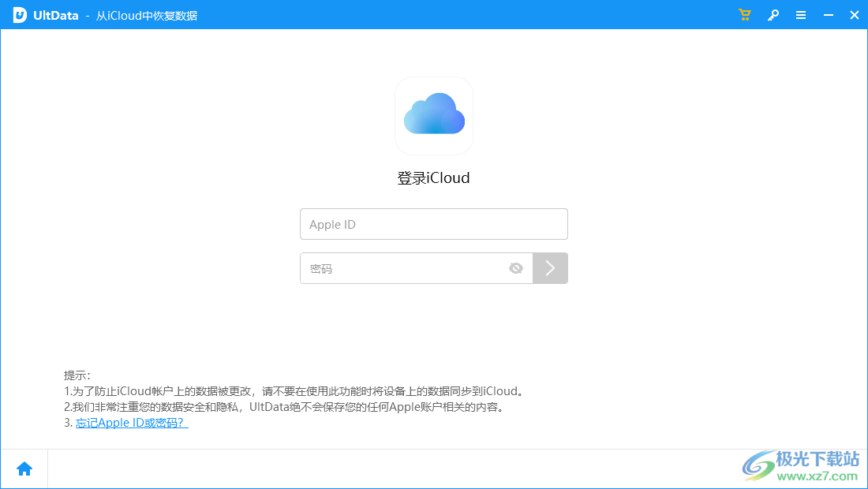
Task: Click the UltData logo icon
Action: (20, 15)
